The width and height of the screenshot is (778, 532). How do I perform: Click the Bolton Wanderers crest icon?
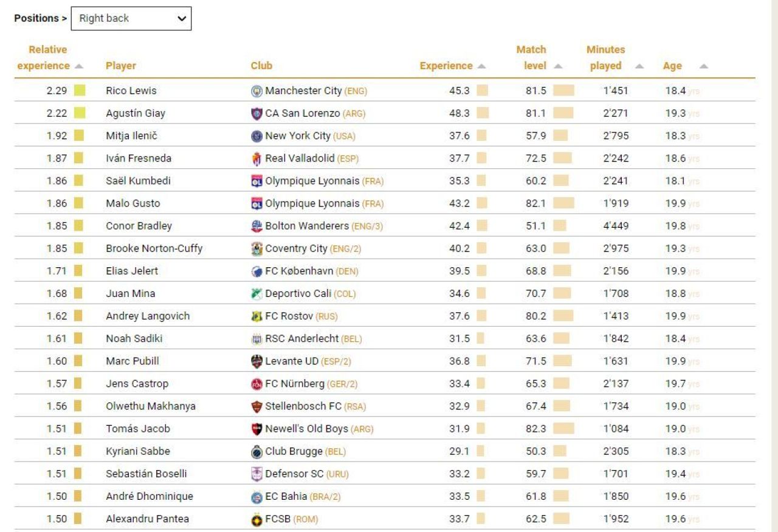(256, 226)
